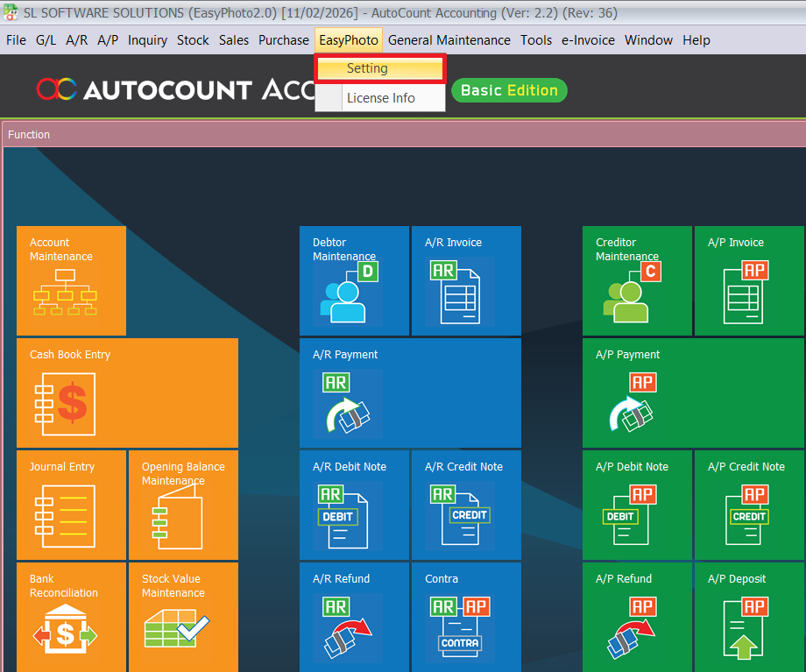Expand the e-Invoice menu
Viewport: 806px width, 672px height.
pyautogui.click(x=588, y=40)
